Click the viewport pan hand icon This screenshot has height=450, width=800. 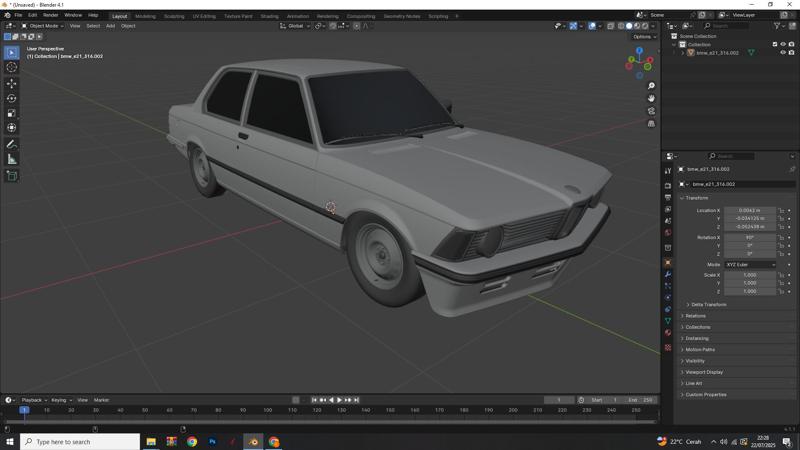pyautogui.click(x=651, y=98)
